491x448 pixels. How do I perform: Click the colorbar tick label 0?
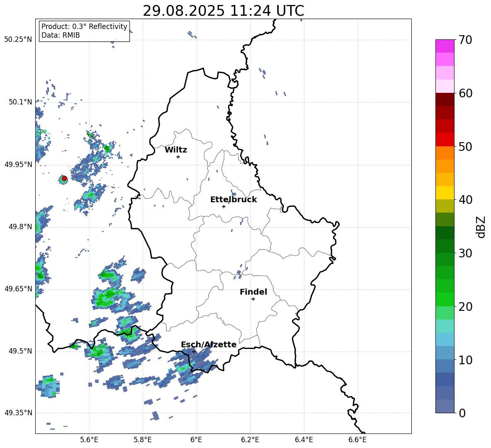point(462,413)
